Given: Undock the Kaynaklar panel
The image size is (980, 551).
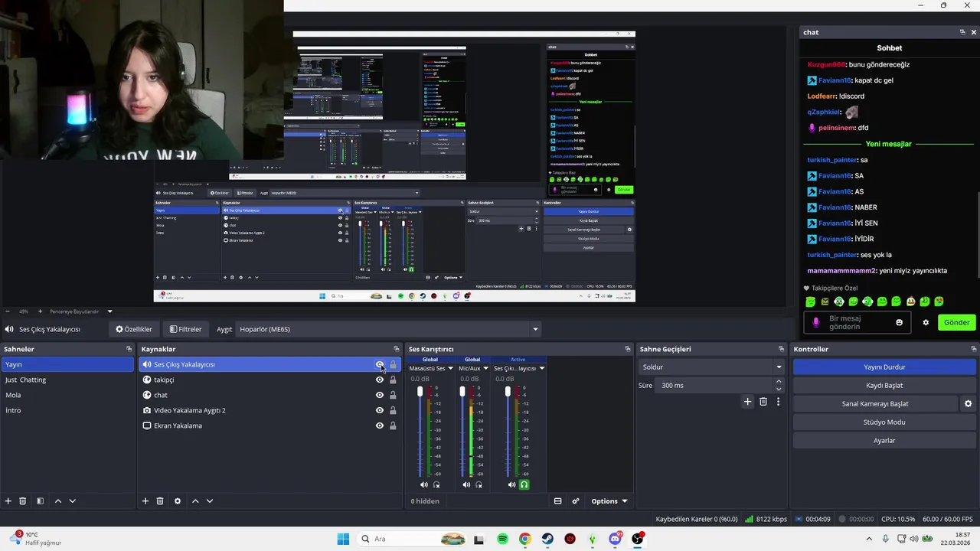Looking at the screenshot, I should [x=397, y=349].
